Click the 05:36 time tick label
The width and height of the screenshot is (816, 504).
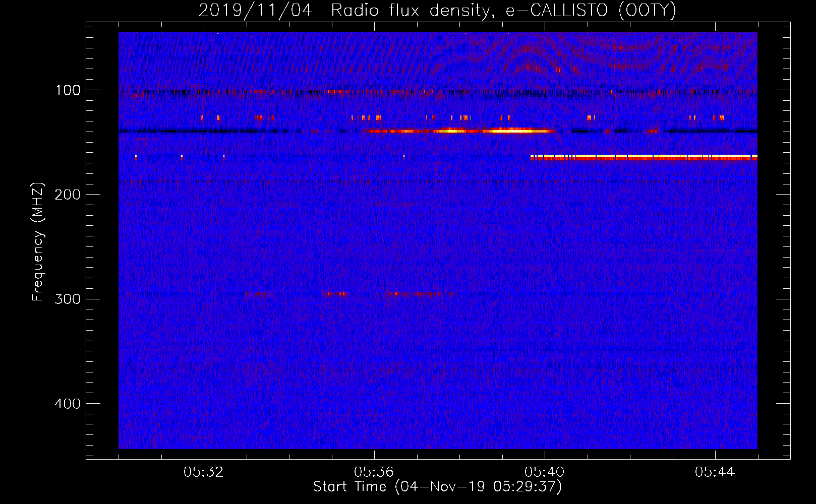374,472
